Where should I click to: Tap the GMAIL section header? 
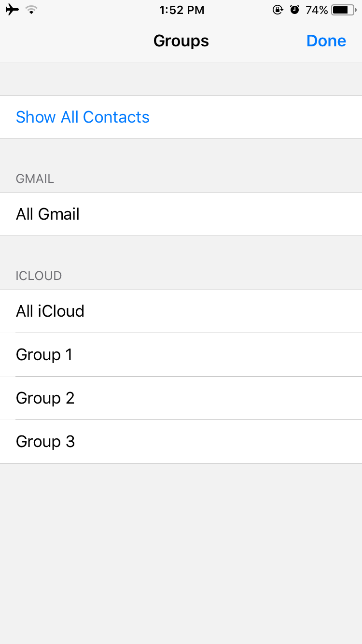35,179
